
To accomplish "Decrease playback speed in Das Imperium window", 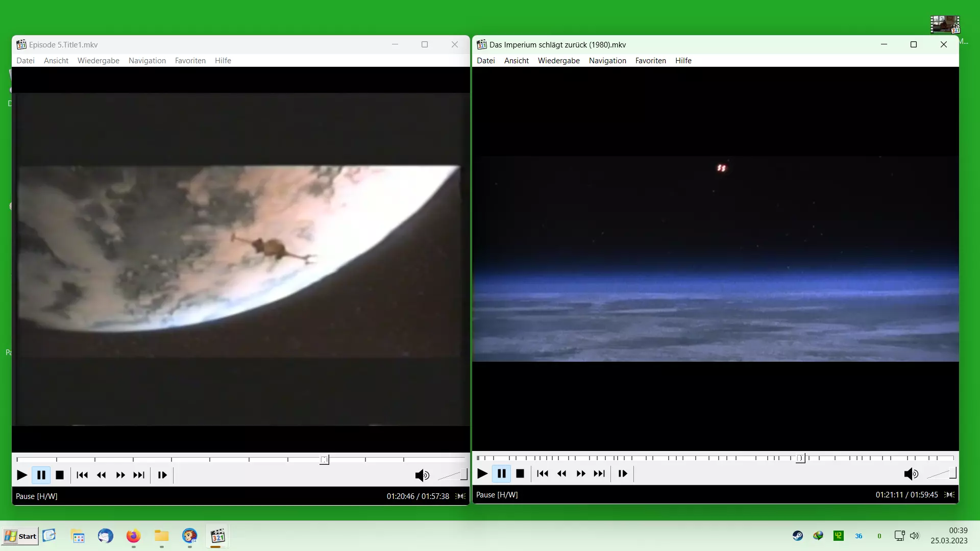I will [561, 473].
